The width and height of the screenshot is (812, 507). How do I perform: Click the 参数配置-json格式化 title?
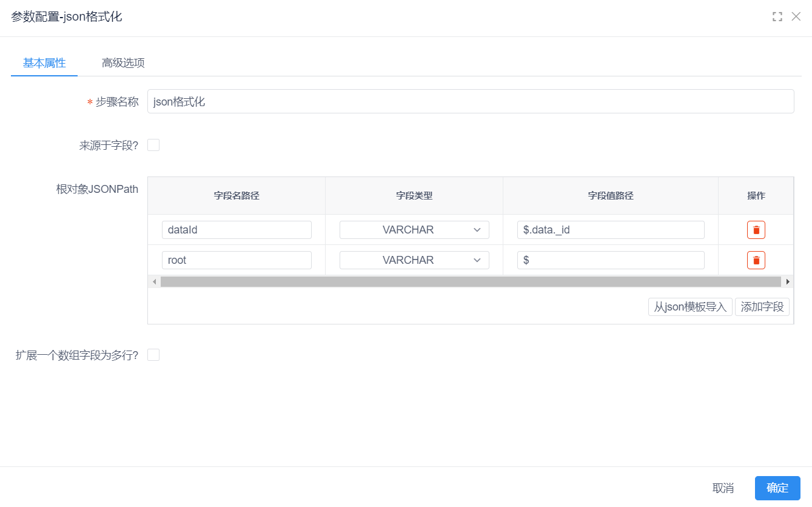point(67,17)
